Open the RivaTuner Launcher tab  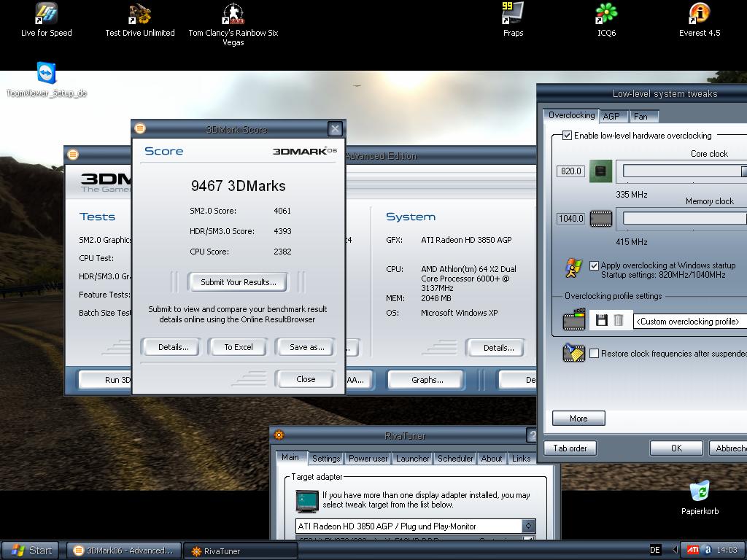[413, 458]
